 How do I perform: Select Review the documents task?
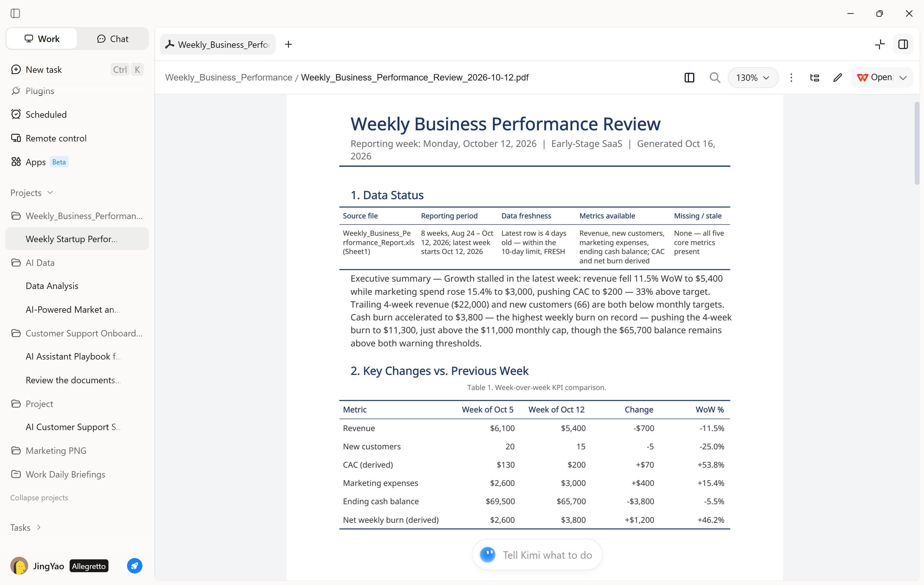tap(77, 380)
